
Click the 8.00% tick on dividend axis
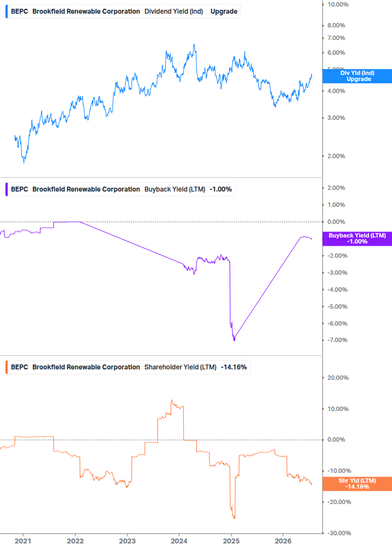(x=336, y=25)
